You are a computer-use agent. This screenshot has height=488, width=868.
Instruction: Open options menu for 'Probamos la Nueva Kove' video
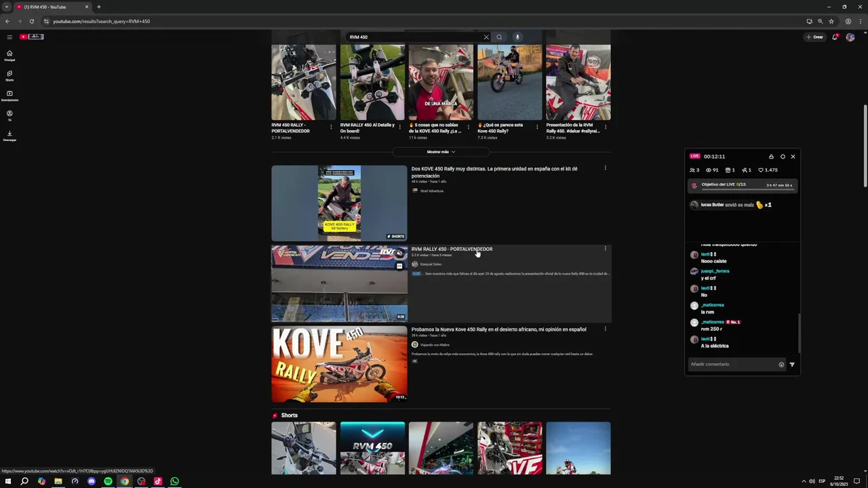tap(606, 329)
